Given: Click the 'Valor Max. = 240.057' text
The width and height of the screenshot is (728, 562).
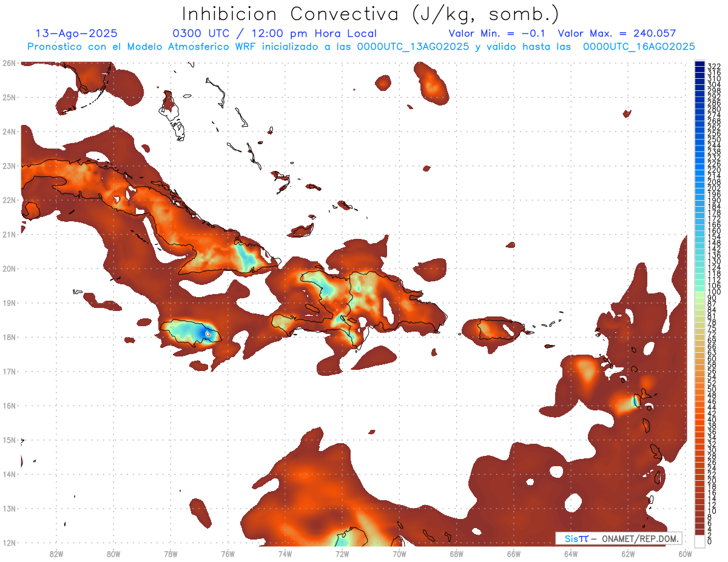Looking at the screenshot, I should [x=616, y=33].
